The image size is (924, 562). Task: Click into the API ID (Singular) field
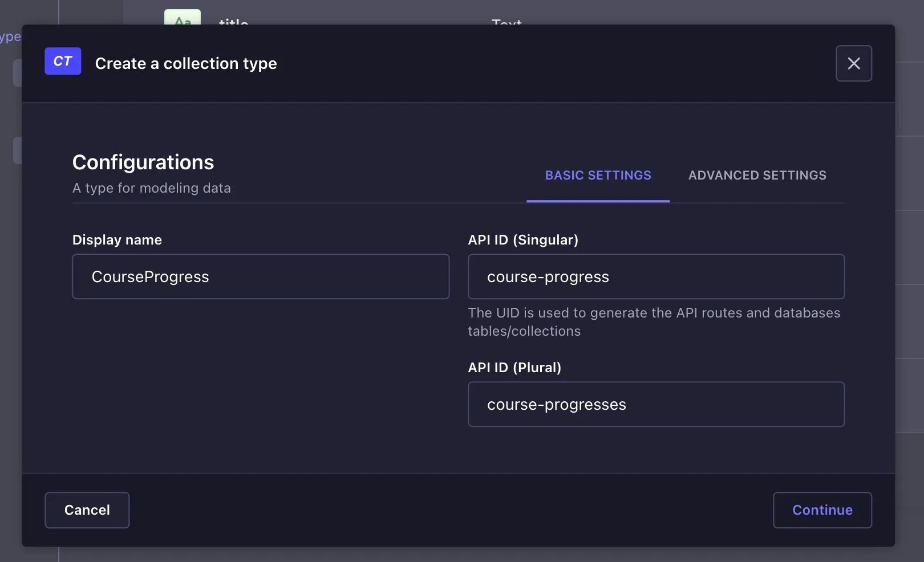point(656,276)
